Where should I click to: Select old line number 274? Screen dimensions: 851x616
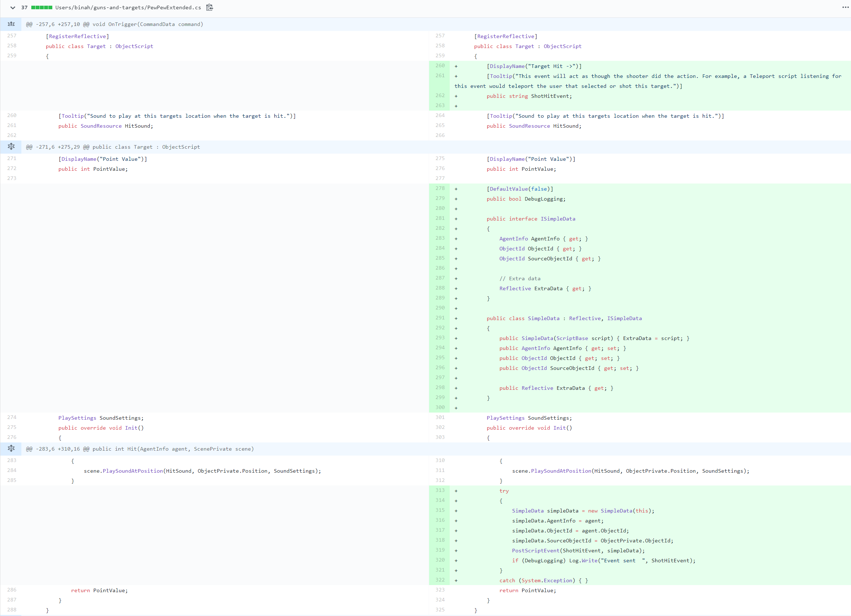pyautogui.click(x=12, y=417)
